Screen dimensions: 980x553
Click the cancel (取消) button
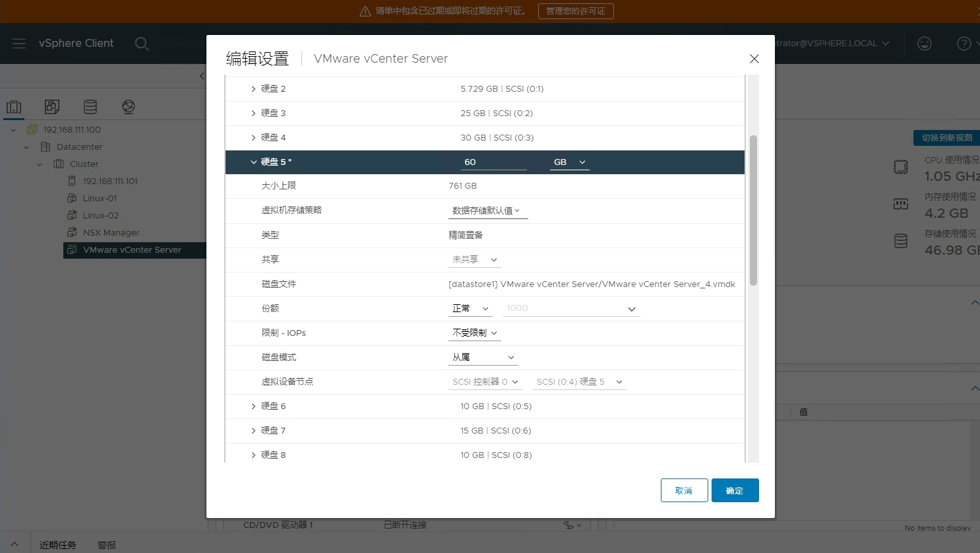[684, 490]
